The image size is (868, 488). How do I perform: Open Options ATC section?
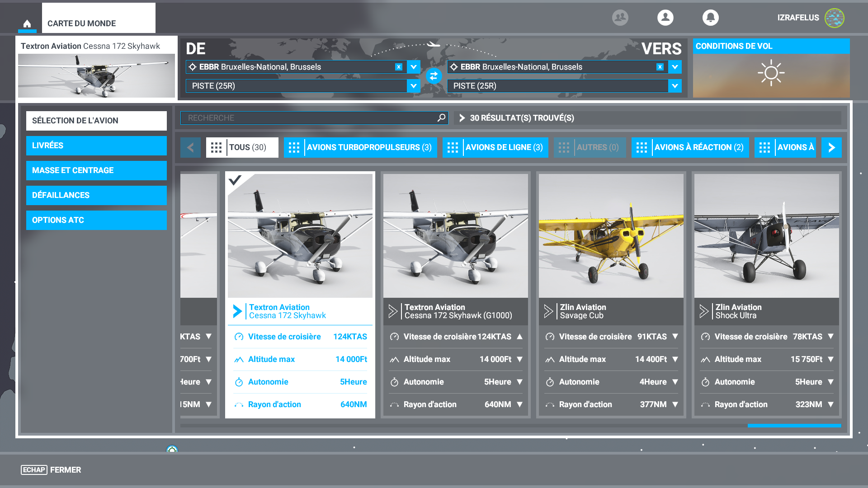click(x=96, y=220)
